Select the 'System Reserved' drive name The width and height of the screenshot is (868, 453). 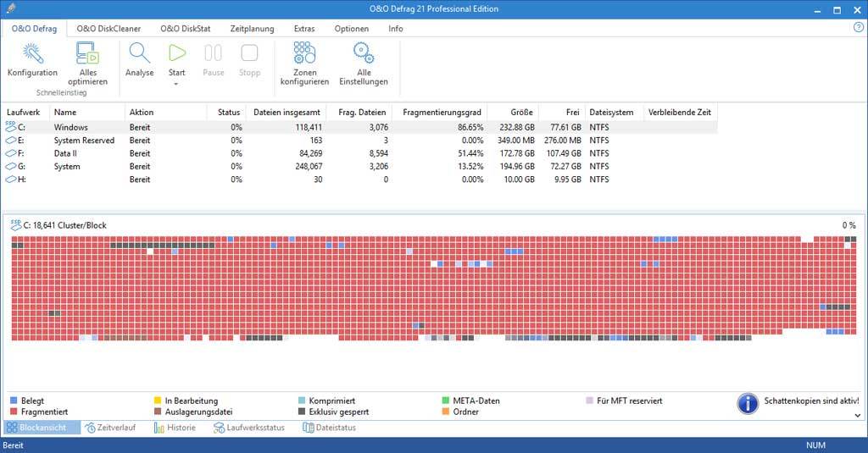84,141
